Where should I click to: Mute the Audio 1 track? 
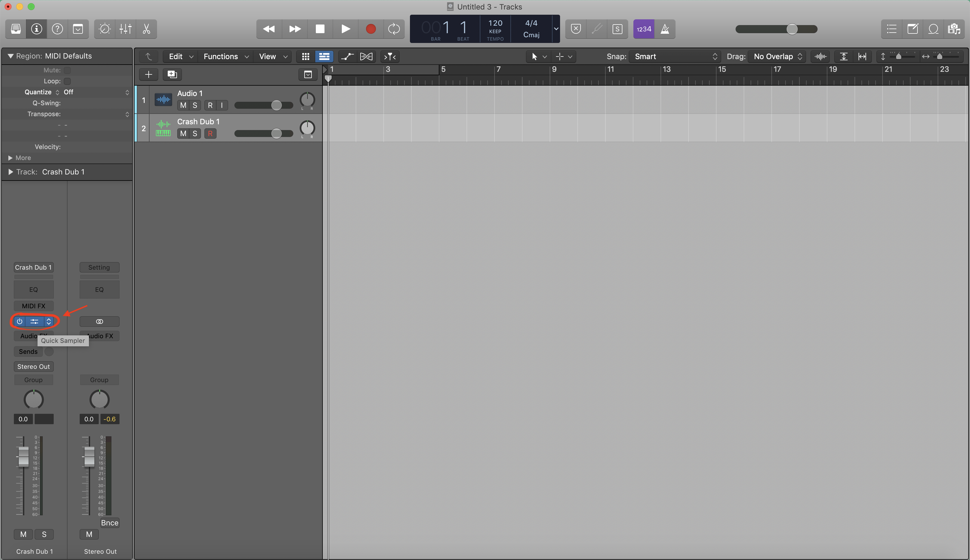coord(183,105)
